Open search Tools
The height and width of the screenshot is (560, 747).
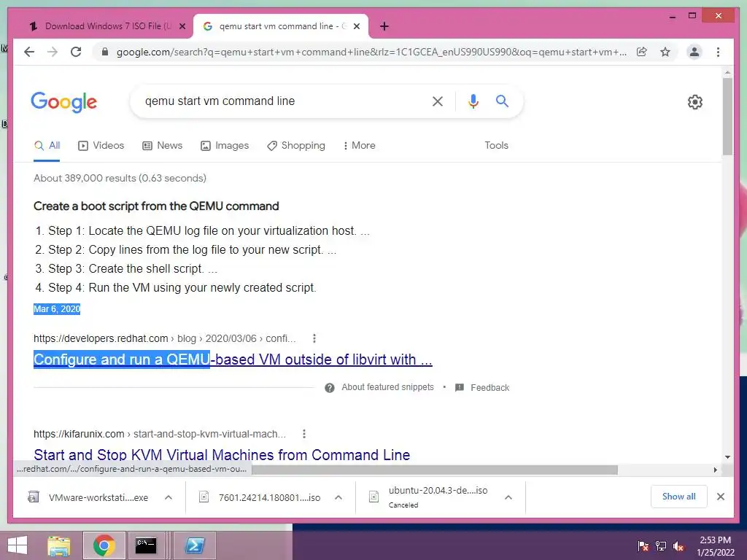[496, 145]
